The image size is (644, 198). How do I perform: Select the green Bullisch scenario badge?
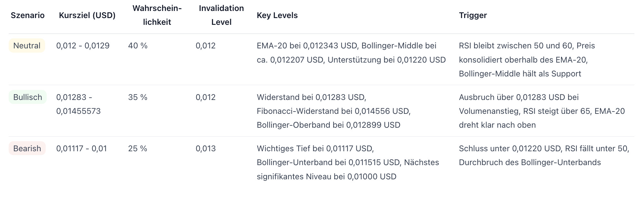(x=28, y=97)
